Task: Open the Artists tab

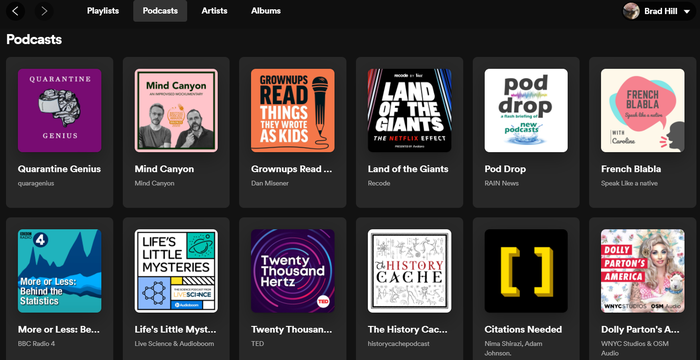Action: 214,11
